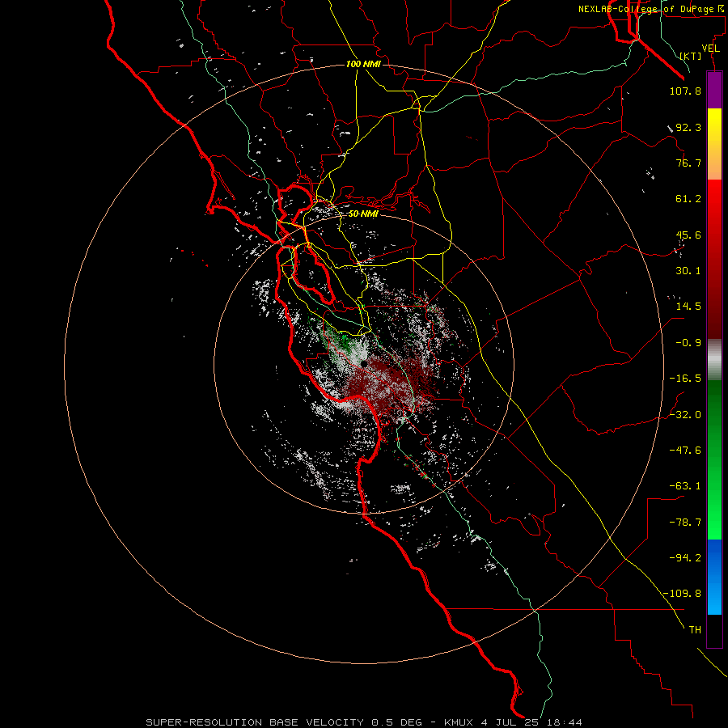Select the -109.8 velocity scale value
Image resolution: width=728 pixels, height=728 pixels.
[682, 594]
